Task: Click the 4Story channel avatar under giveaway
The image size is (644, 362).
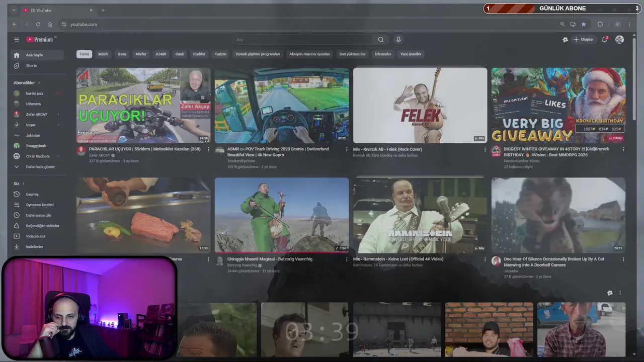Action: 496,151
